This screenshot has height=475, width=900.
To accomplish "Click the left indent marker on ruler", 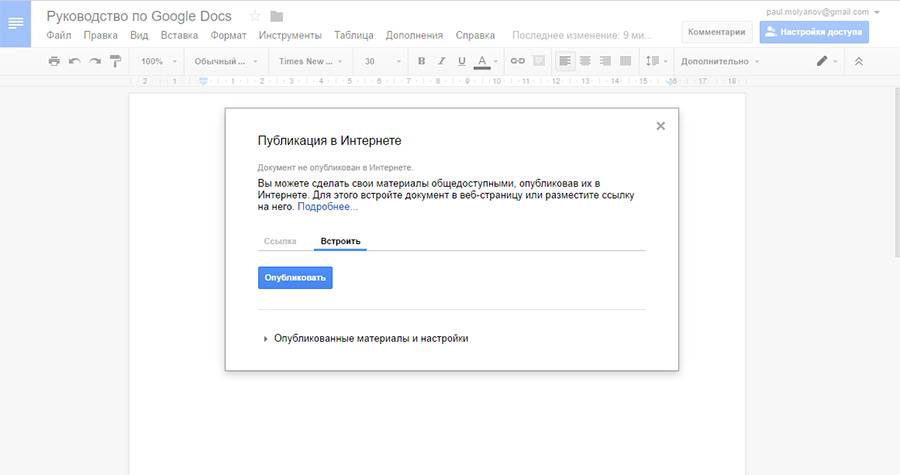I will tap(203, 81).
